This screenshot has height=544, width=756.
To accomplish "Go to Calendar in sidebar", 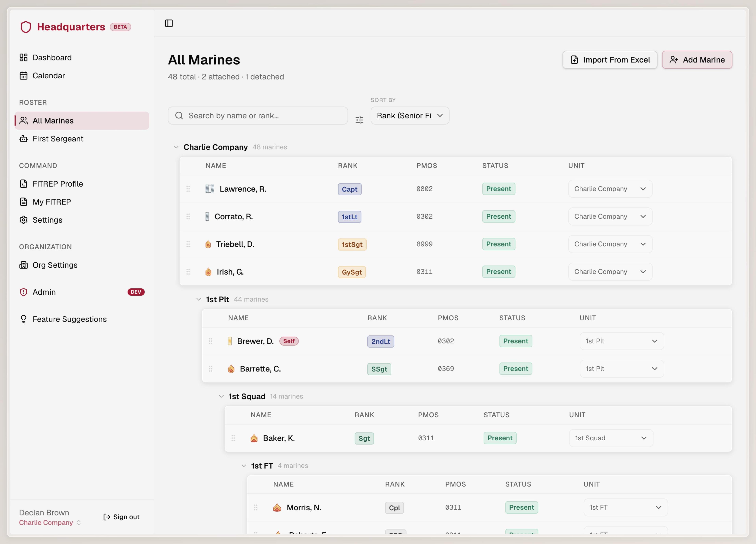I will pos(82,75).
